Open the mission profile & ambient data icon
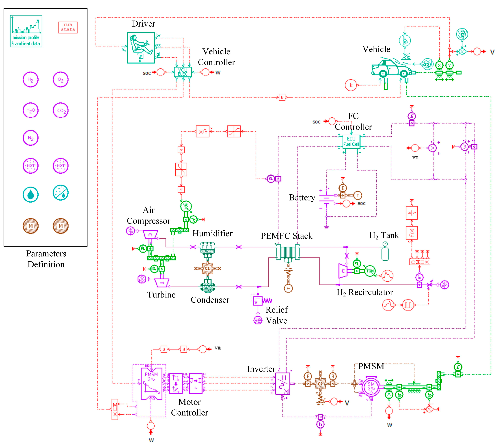This screenshot has width=499, height=448. coord(26,31)
